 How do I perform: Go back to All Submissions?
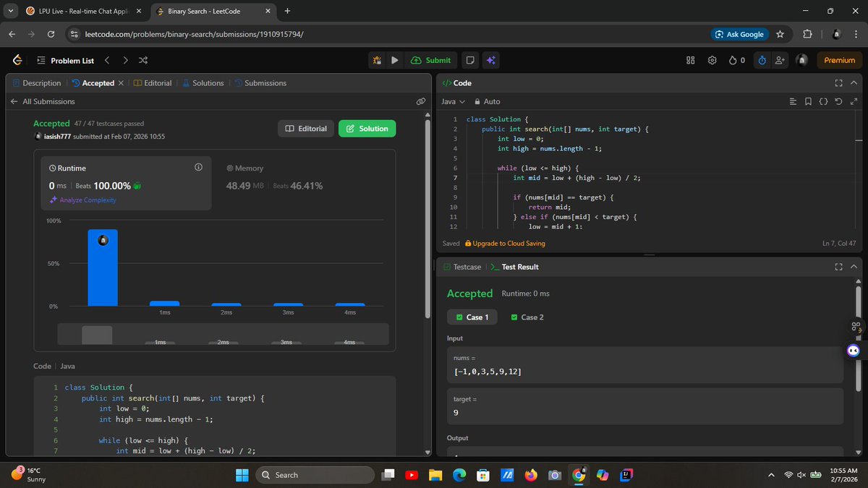tap(43, 102)
